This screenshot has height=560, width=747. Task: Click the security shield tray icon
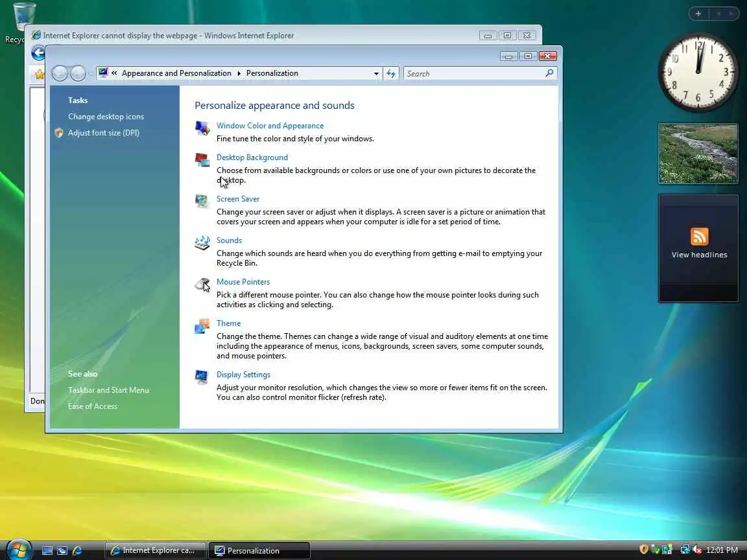click(x=644, y=550)
